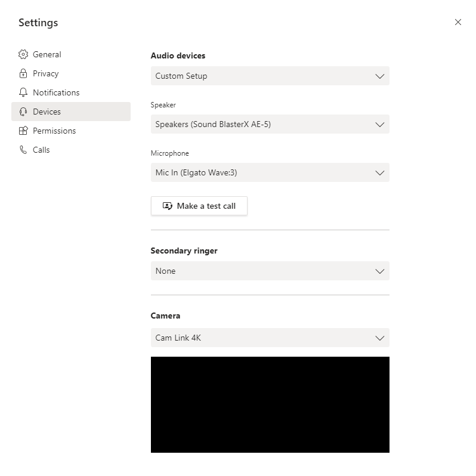The width and height of the screenshot is (476, 476).
Task: Open the Audio devices dropdown
Action: (270, 76)
